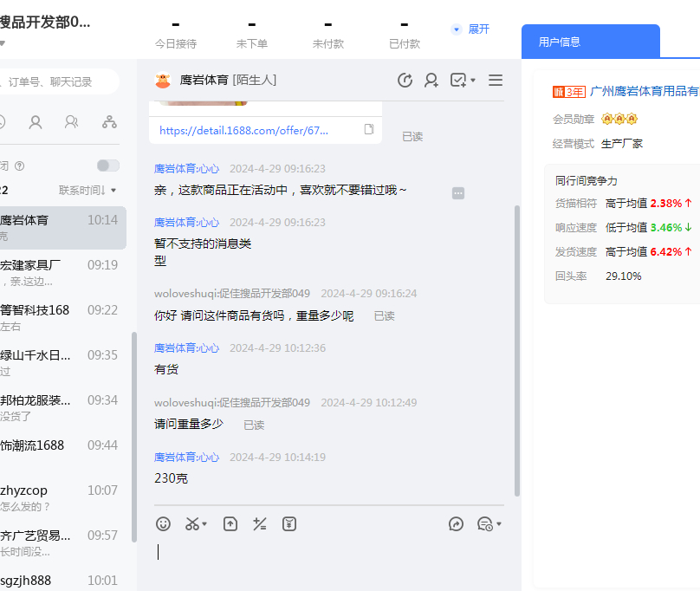Viewport: 700px width, 591px height.
Task: Click the group contacts icon in sidebar
Action: tap(73, 122)
